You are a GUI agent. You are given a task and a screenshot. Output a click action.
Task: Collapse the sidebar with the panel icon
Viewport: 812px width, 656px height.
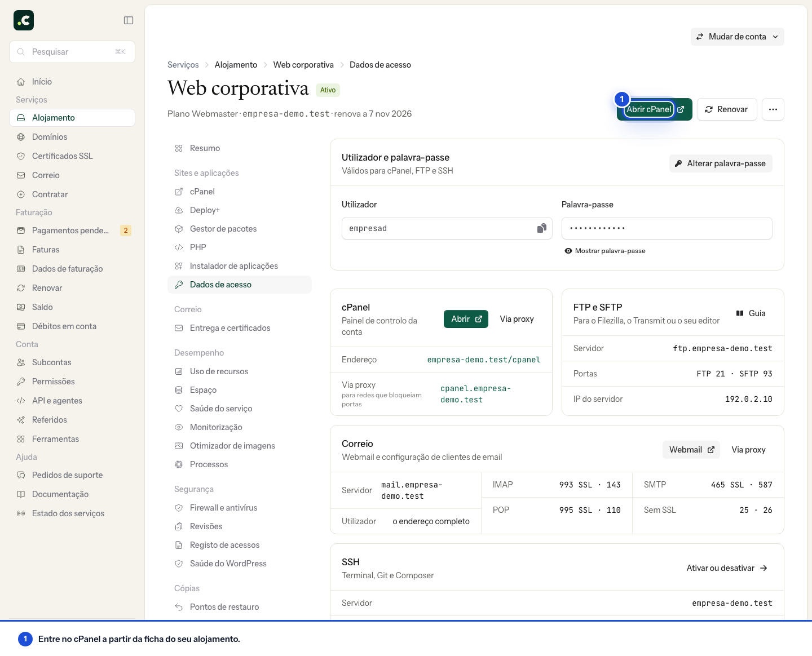pos(129,20)
